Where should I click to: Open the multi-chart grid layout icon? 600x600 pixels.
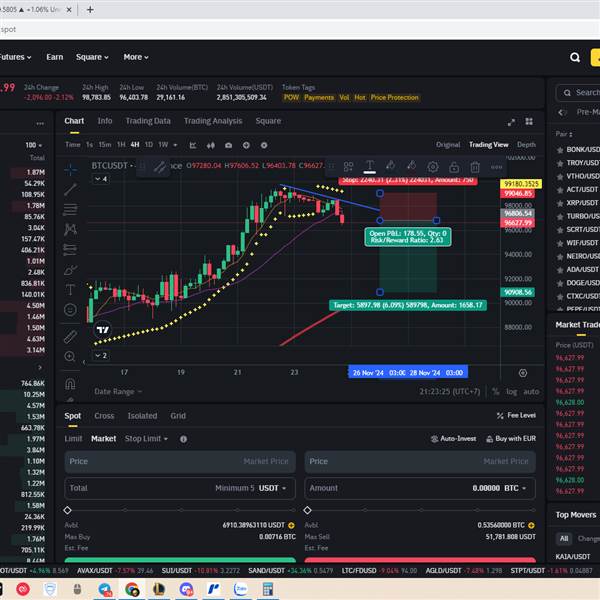click(x=529, y=121)
